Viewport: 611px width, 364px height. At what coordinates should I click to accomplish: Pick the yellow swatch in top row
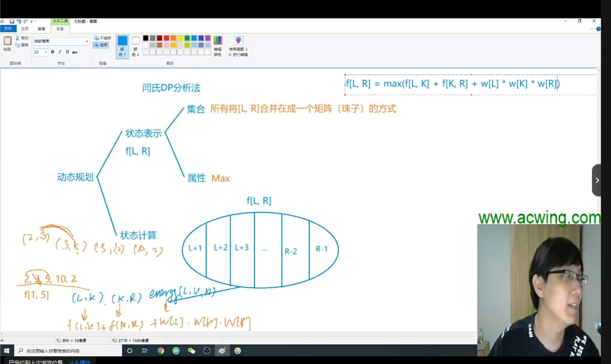[x=180, y=38]
